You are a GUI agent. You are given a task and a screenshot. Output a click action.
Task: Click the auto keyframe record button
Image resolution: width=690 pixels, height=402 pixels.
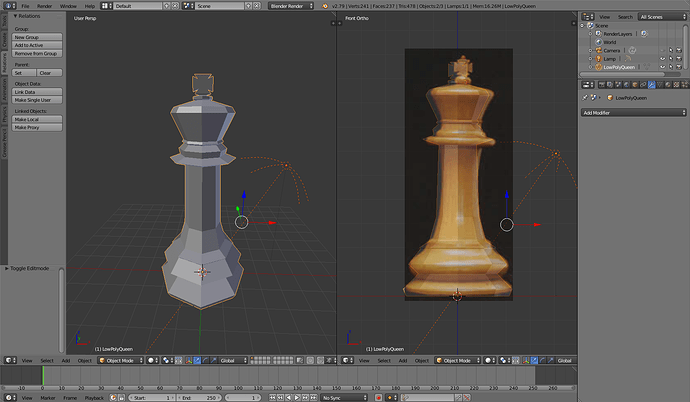click(x=378, y=398)
